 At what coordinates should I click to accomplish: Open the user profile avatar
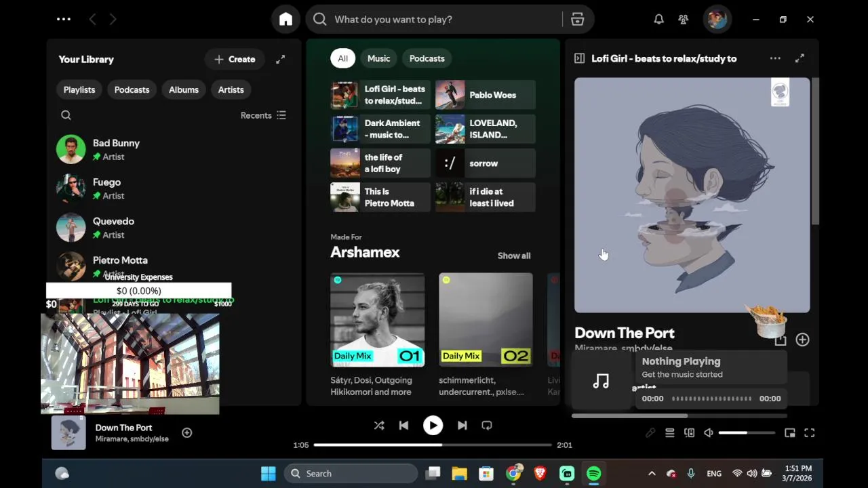coord(717,19)
